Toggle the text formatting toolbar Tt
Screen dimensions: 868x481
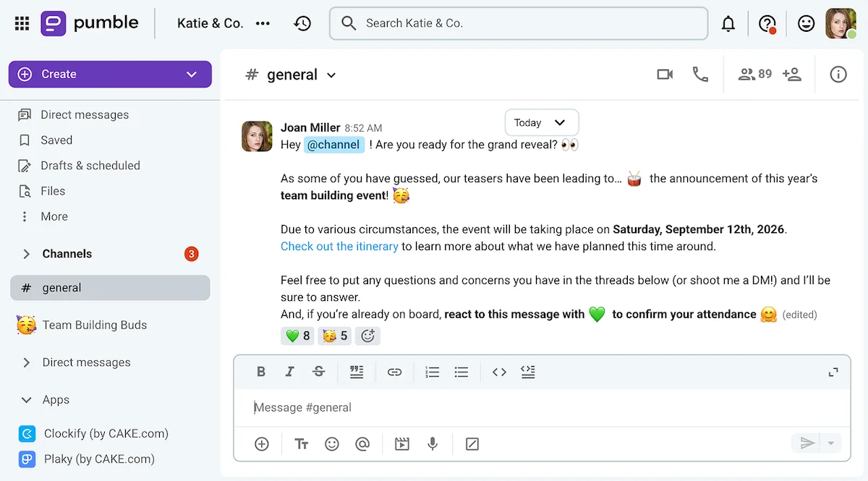[x=302, y=444]
